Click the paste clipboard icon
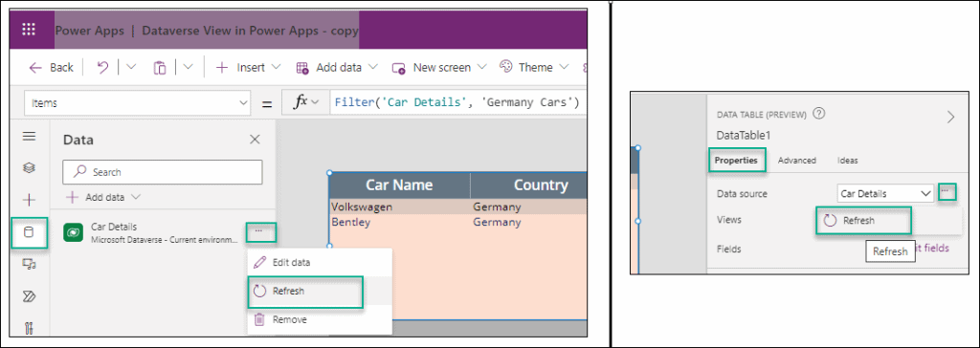The width and height of the screenshot is (980, 348). 160,68
